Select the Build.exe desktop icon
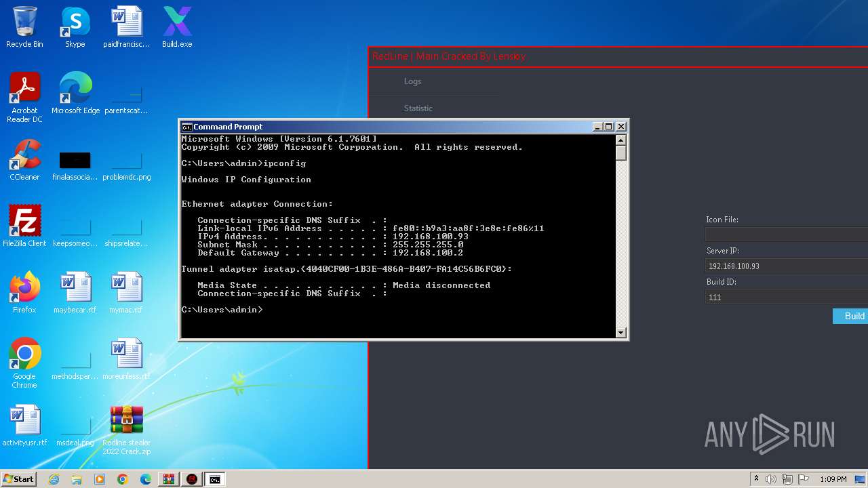The width and height of the screenshot is (868, 488). (177, 27)
